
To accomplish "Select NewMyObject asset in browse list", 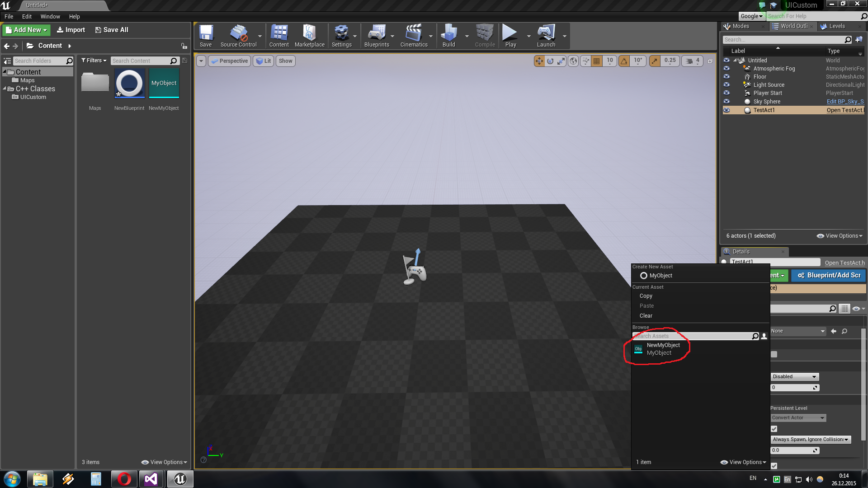I will pyautogui.click(x=663, y=348).
